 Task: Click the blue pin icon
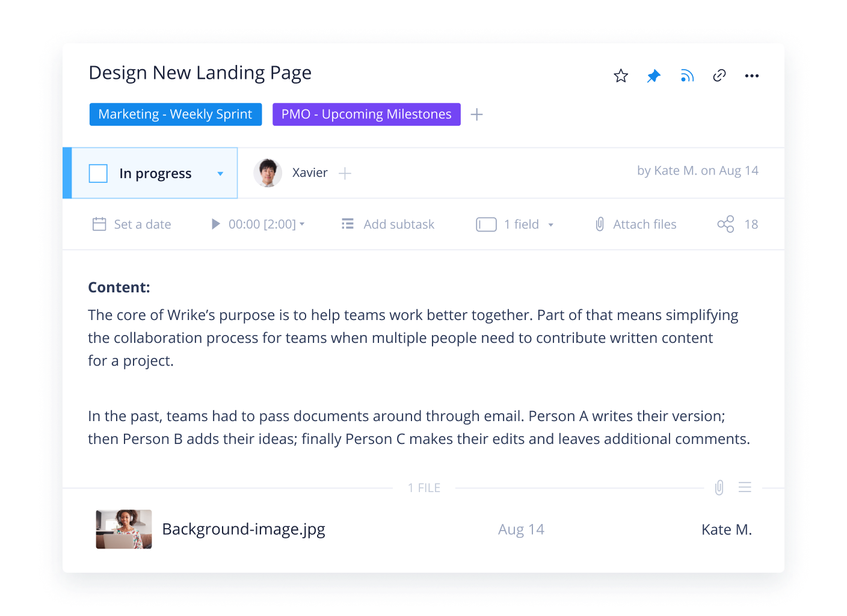click(x=653, y=76)
